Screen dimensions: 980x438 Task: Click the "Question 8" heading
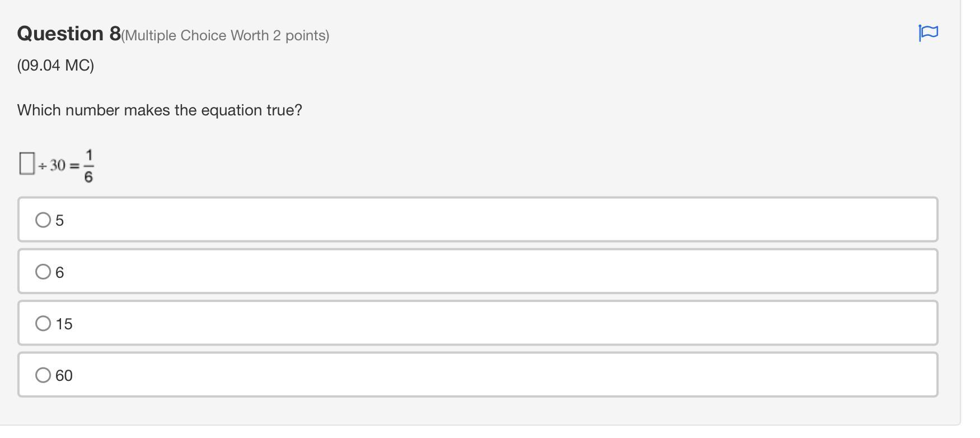(x=69, y=34)
